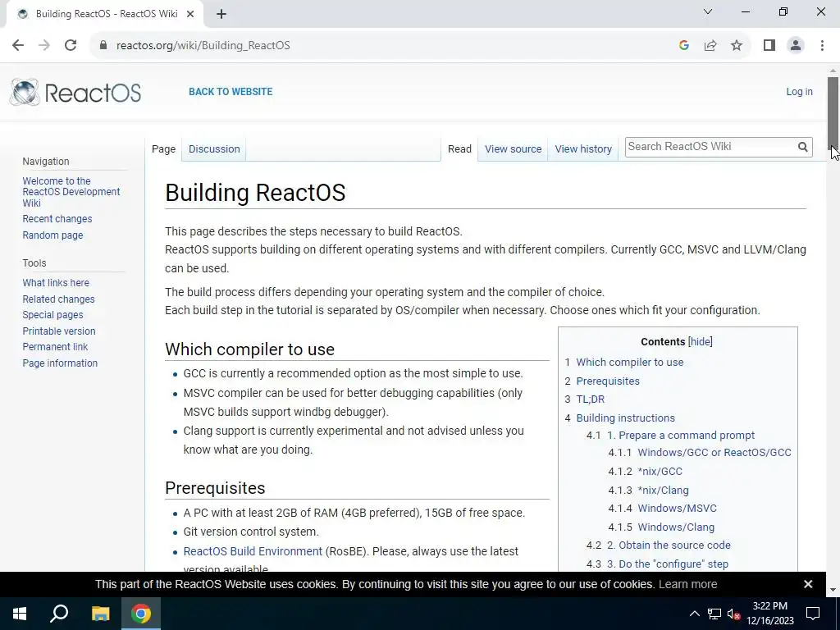Click the Search ReactOS Wiki input field
Viewport: 840px width, 630px height.
tap(710, 147)
